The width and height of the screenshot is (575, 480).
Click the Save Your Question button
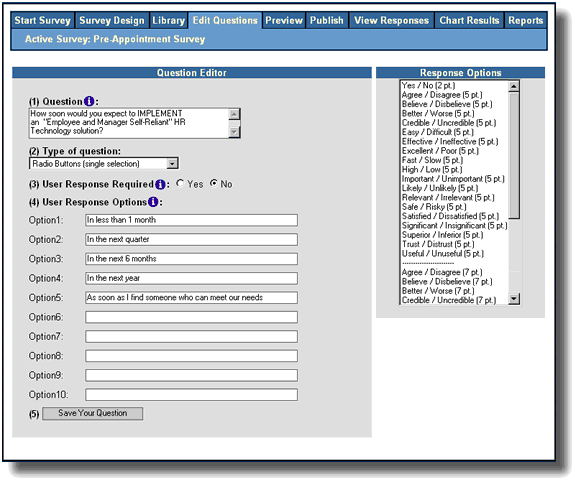[92, 413]
